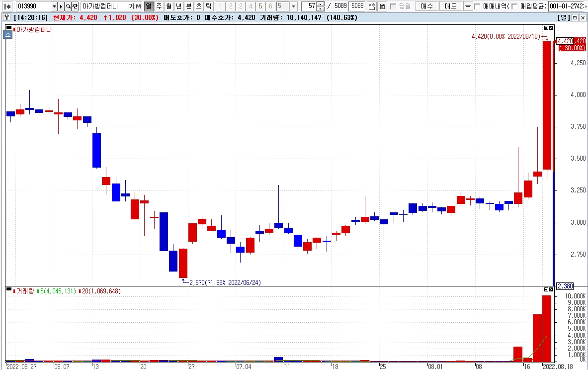
Task: Switch to the 틱 tick chart
Action: coord(208,6)
